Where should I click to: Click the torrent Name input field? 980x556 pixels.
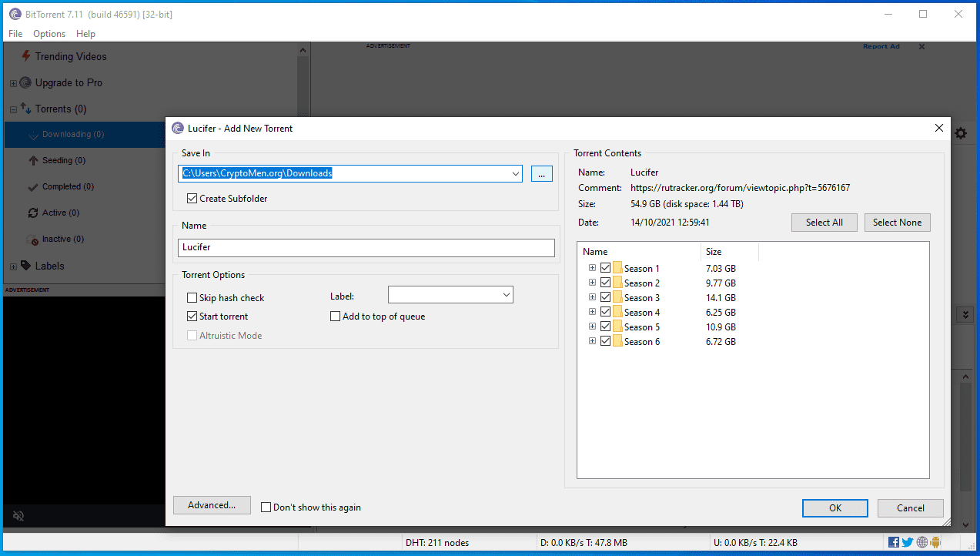tap(366, 247)
